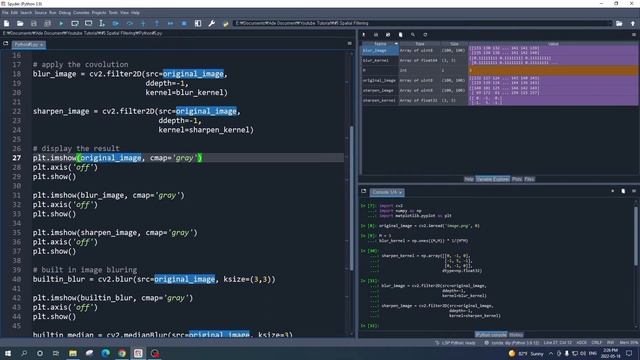Open Chrome from the taskbar
The height and width of the screenshot is (360, 640).
click(122, 353)
